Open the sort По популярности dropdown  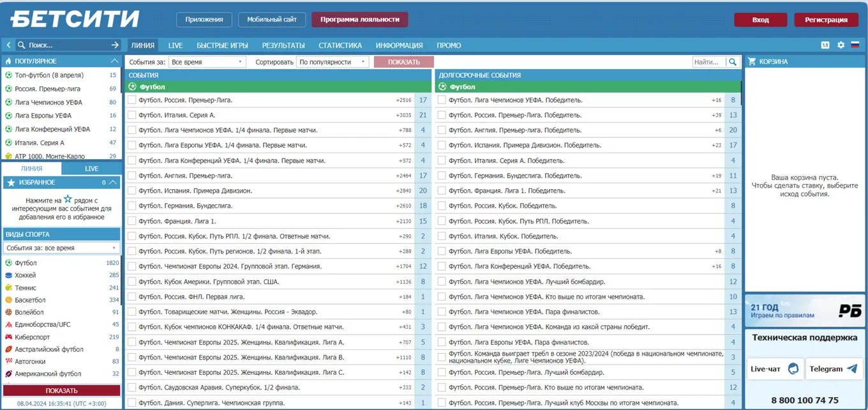333,62
